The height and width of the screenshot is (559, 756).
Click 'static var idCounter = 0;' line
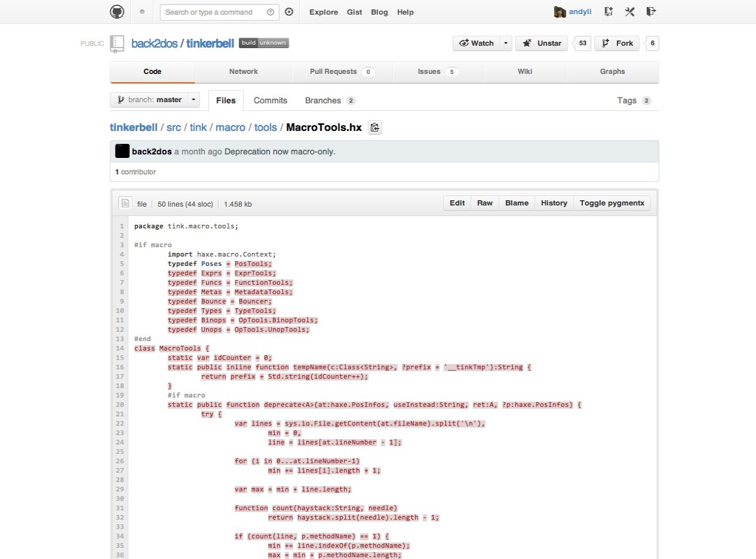[x=220, y=358]
